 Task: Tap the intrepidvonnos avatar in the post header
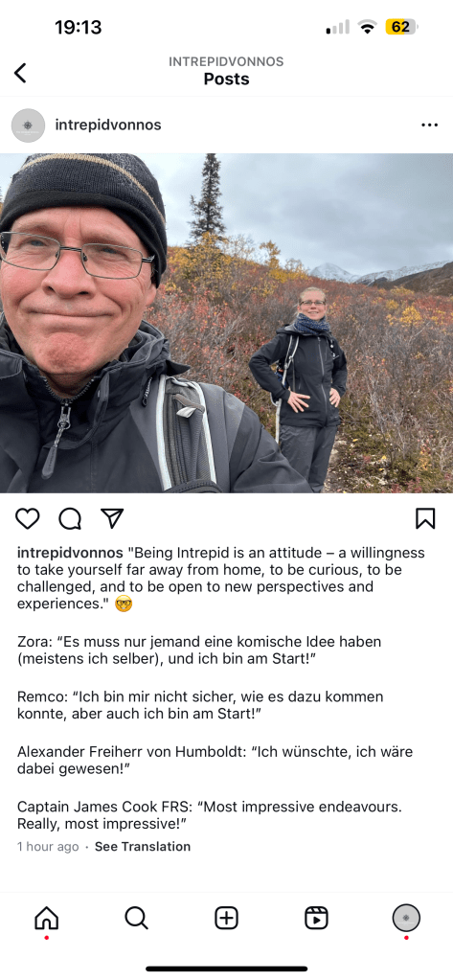(28, 125)
